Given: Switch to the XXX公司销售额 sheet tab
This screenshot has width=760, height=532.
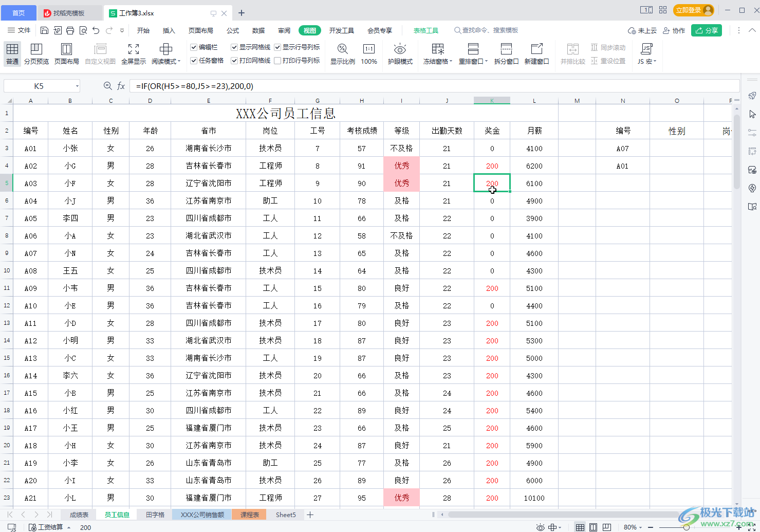Looking at the screenshot, I should tap(202, 515).
